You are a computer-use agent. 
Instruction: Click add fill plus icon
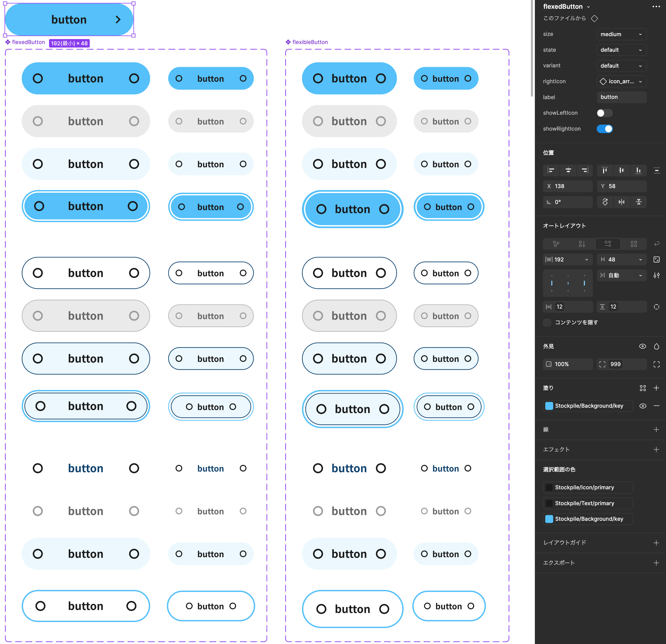(x=656, y=388)
